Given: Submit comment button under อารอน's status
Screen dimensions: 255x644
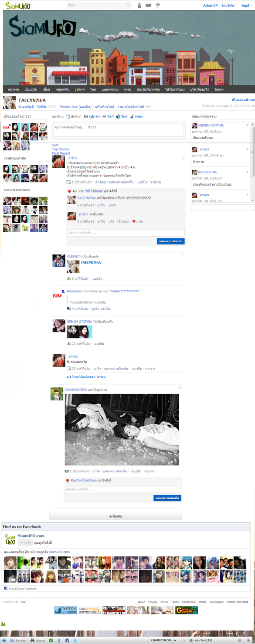Looking at the screenshot, I should click(170, 241).
